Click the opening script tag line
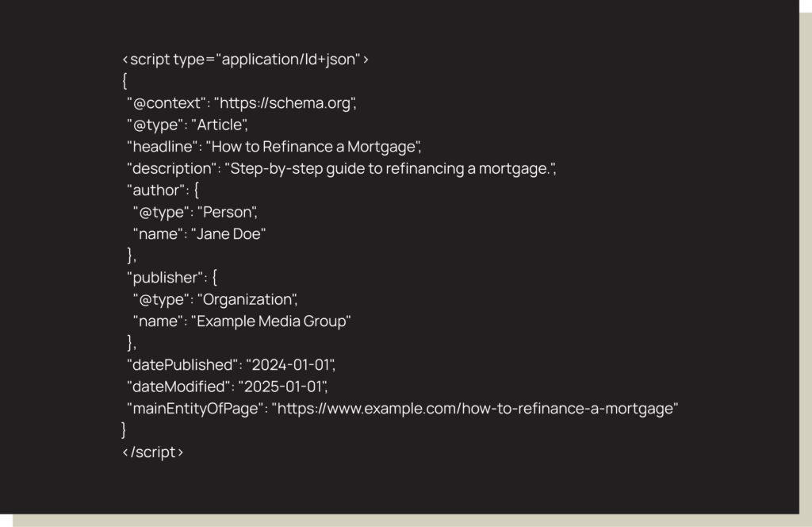This screenshot has width=812, height=527. click(x=245, y=60)
